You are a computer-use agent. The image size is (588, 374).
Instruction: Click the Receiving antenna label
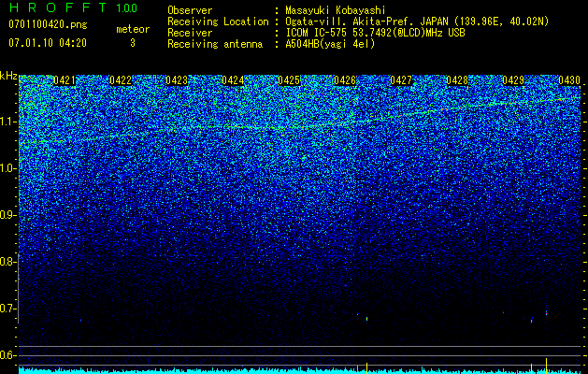[x=215, y=44]
